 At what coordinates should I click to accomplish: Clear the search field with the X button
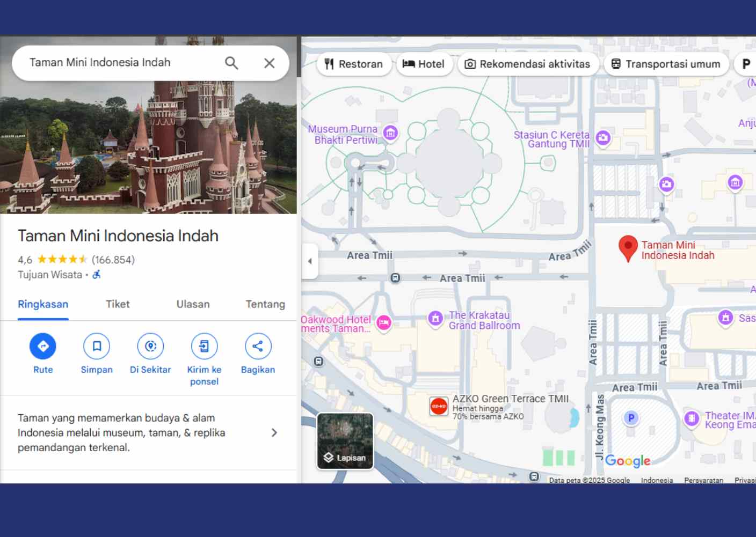270,63
